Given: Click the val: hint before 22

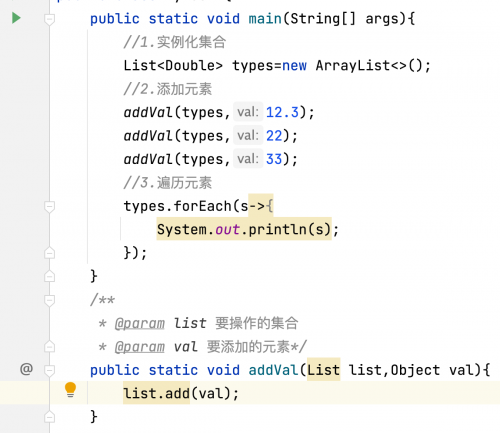Looking at the screenshot, I should coord(248,135).
